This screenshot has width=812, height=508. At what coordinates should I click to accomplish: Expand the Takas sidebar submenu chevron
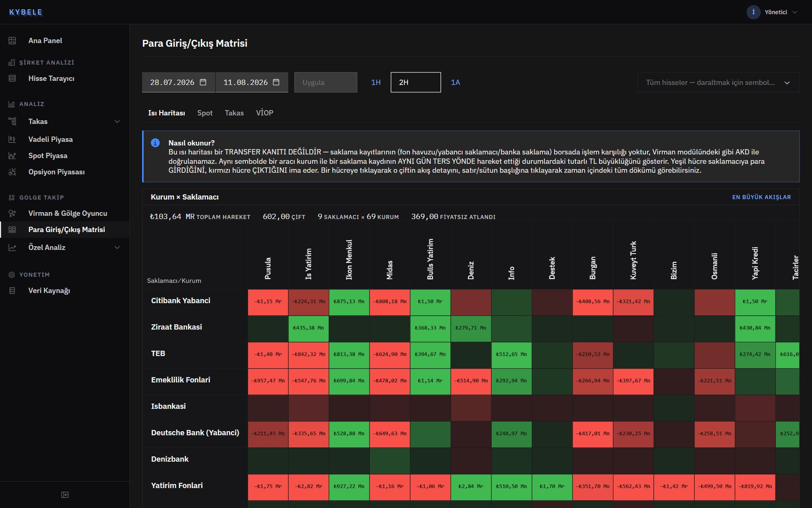point(117,122)
